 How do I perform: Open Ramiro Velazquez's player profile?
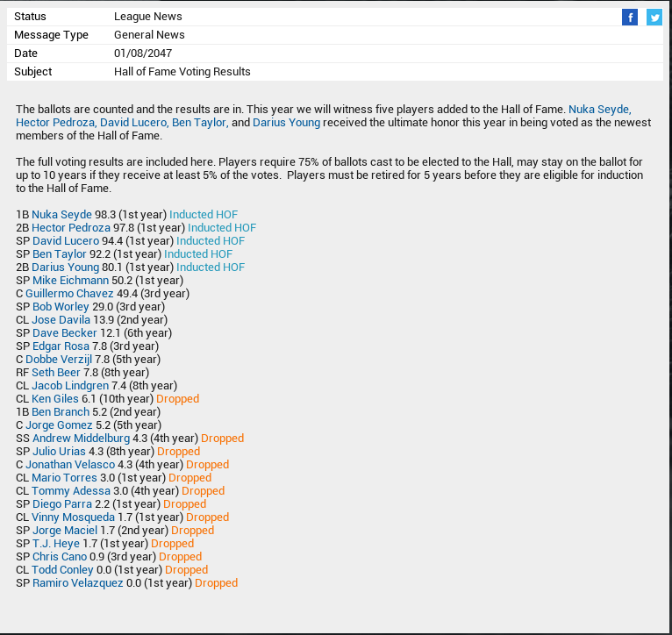coord(78,583)
